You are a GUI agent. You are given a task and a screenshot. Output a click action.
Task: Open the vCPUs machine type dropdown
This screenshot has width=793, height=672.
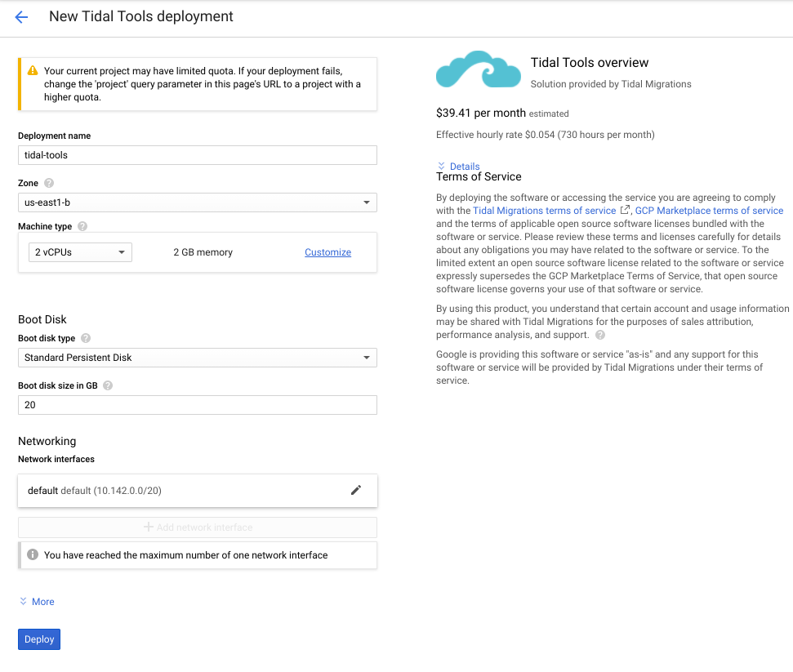(x=79, y=252)
